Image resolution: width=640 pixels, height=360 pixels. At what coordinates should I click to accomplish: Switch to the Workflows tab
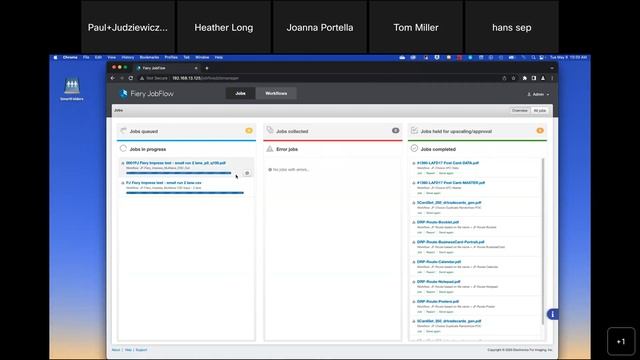pos(276,93)
